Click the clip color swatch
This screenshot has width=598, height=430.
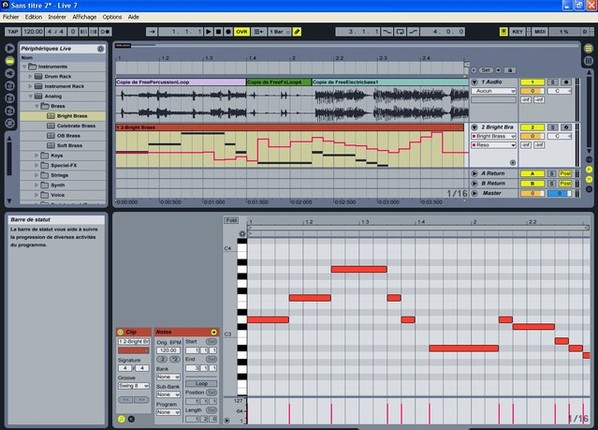(133, 350)
